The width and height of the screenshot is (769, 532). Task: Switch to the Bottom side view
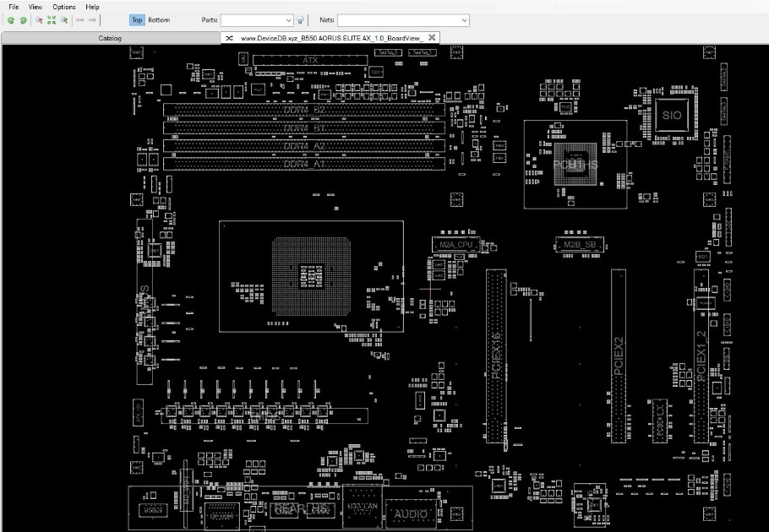[159, 20]
